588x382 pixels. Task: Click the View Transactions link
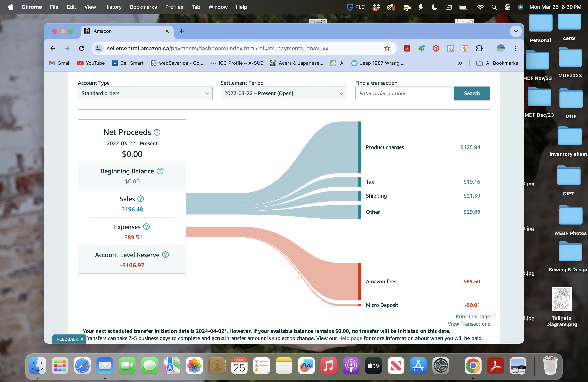click(x=468, y=324)
